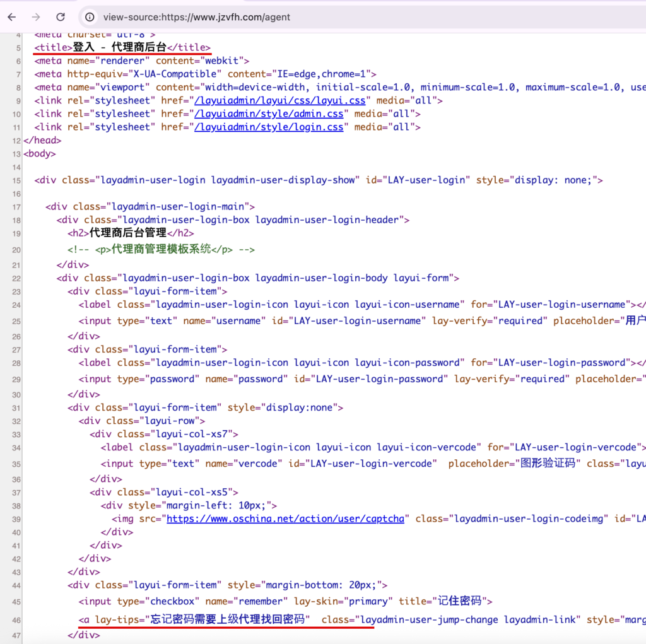Click the </head> closing tag
Screen dimensions: 646x644
tap(42, 141)
